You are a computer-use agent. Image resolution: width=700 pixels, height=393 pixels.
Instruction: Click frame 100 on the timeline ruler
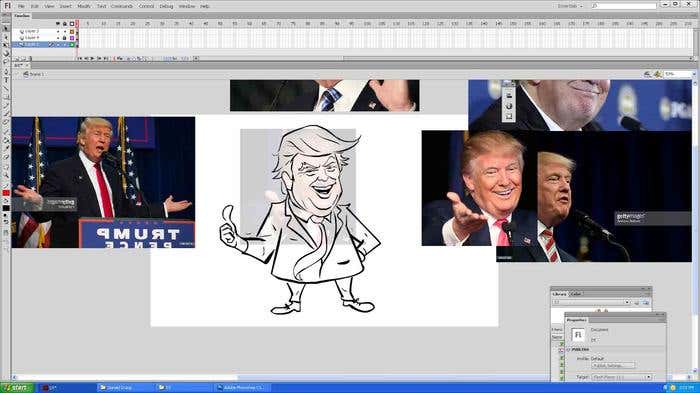click(x=367, y=23)
